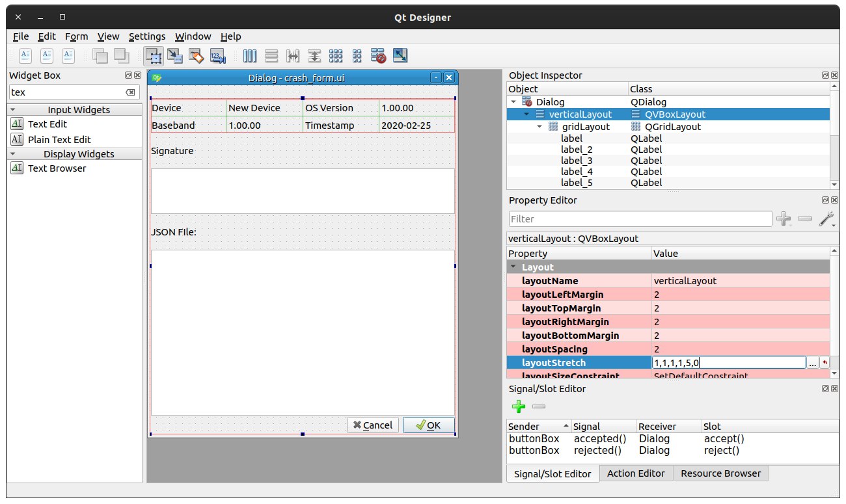Switch to the Signal/Slot Editor tab
Viewport: 846px width, 504px height.
coord(553,473)
